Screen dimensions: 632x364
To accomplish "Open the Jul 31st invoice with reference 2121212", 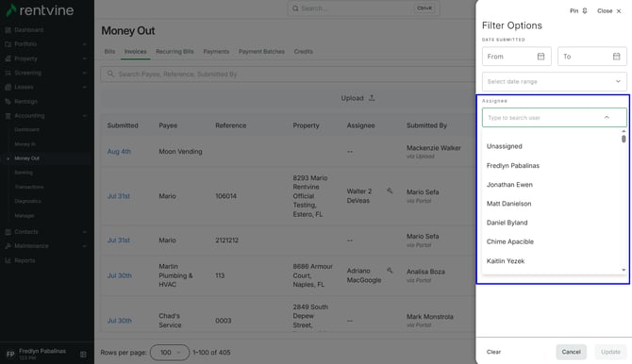I will (119, 240).
